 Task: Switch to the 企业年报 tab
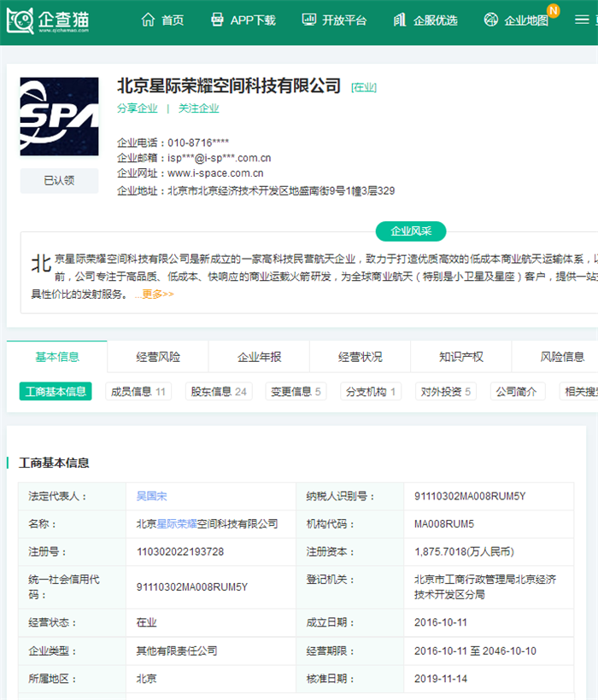(259, 357)
